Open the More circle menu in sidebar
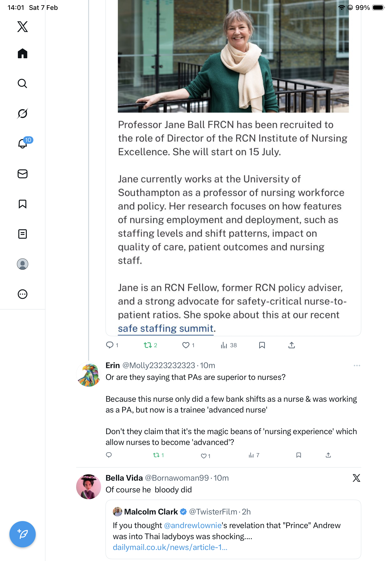The image size is (392, 561). (x=23, y=294)
